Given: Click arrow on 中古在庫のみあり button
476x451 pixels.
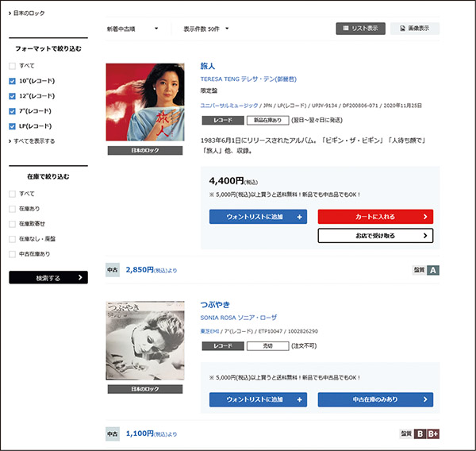Looking at the screenshot, I should coord(426,399).
